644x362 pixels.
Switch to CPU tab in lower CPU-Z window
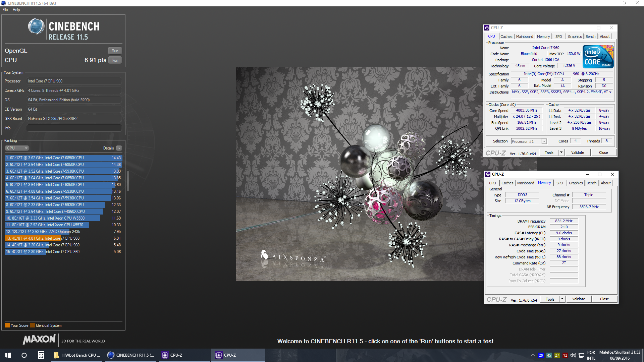click(x=492, y=183)
